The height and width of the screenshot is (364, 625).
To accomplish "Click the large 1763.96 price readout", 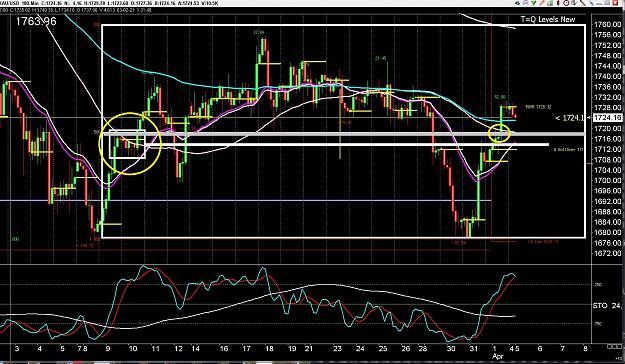I will (36, 21).
